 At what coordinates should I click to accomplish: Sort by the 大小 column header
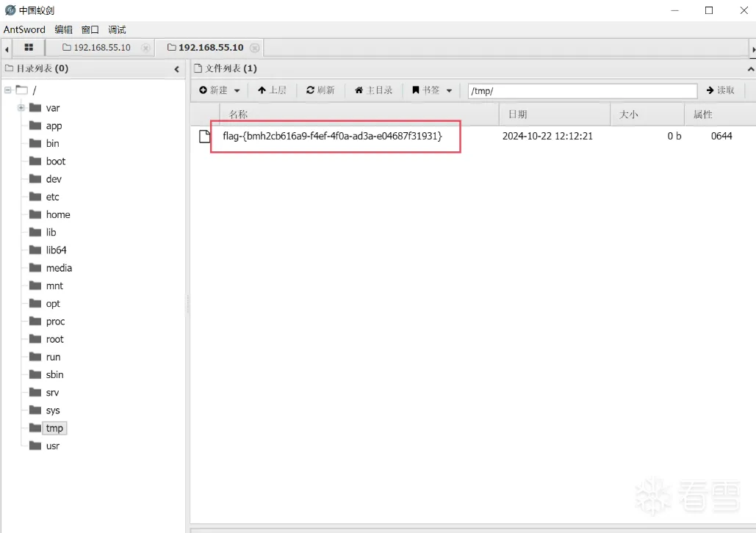628,115
